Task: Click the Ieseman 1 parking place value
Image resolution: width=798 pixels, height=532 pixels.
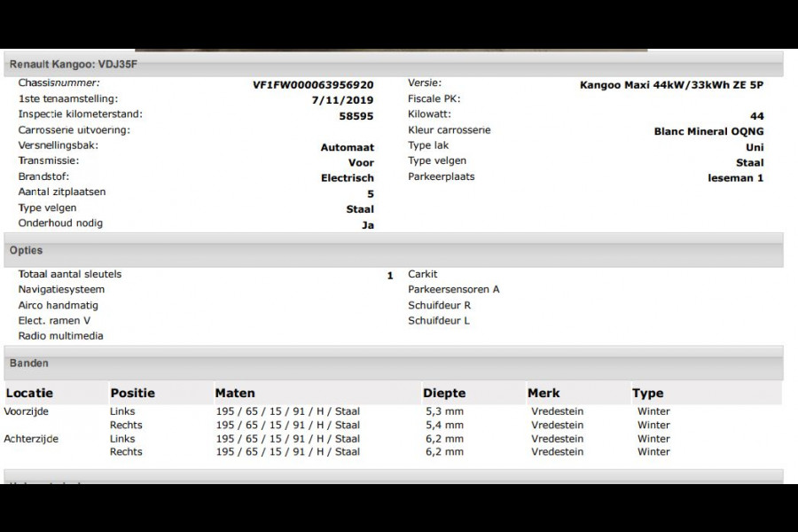Action: point(735,178)
